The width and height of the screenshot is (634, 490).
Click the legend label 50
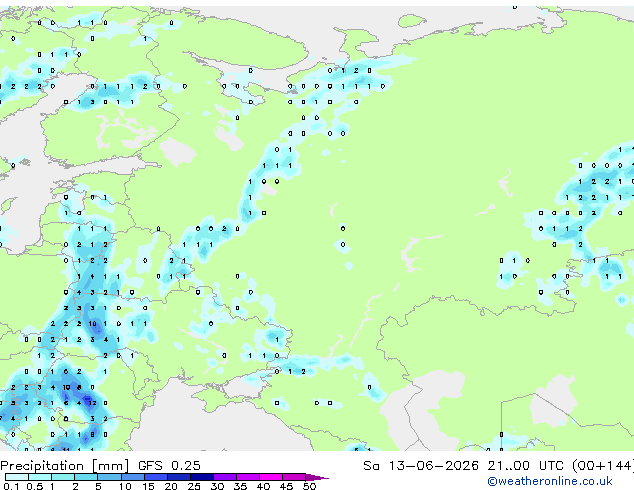tap(309, 486)
